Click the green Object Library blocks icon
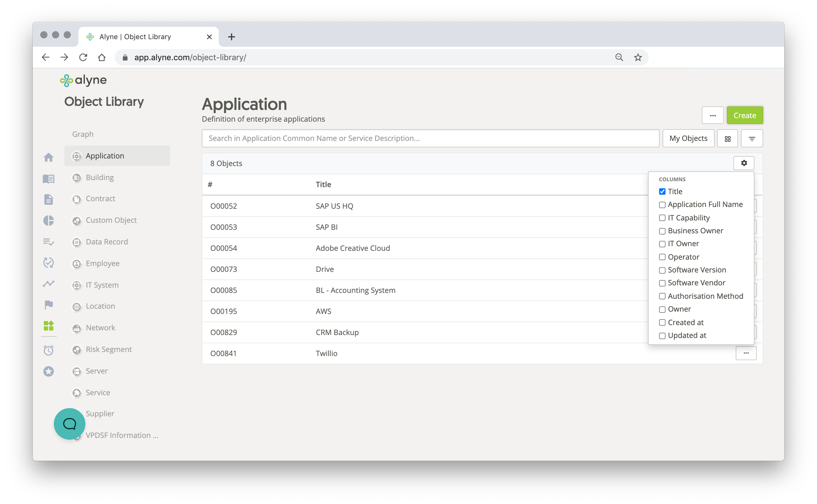 pos(49,326)
